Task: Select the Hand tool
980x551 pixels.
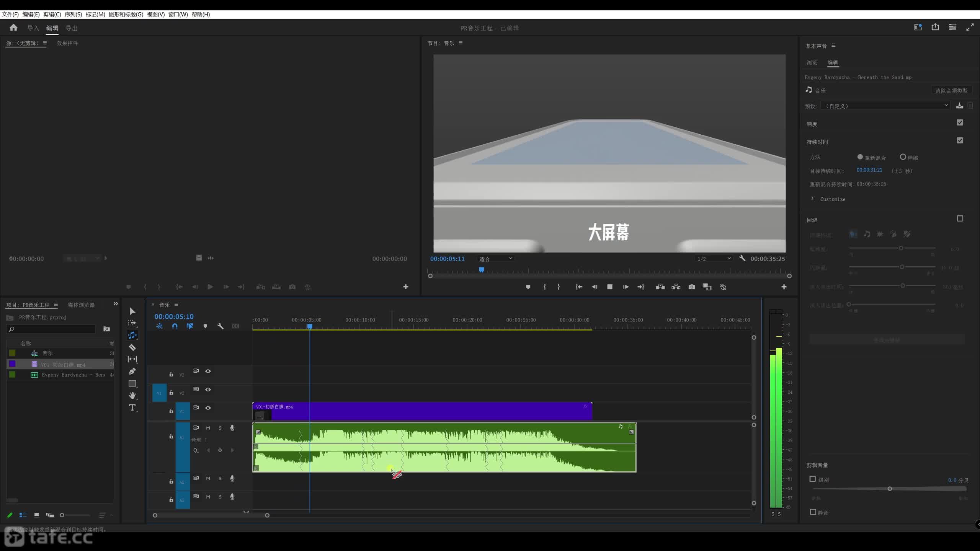Action: coord(132,395)
